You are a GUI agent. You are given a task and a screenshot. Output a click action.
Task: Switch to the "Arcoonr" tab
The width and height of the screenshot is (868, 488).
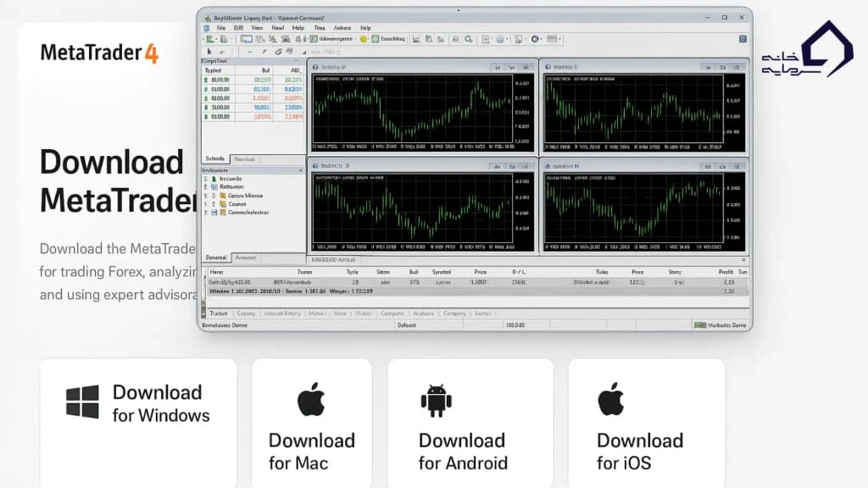point(246,258)
